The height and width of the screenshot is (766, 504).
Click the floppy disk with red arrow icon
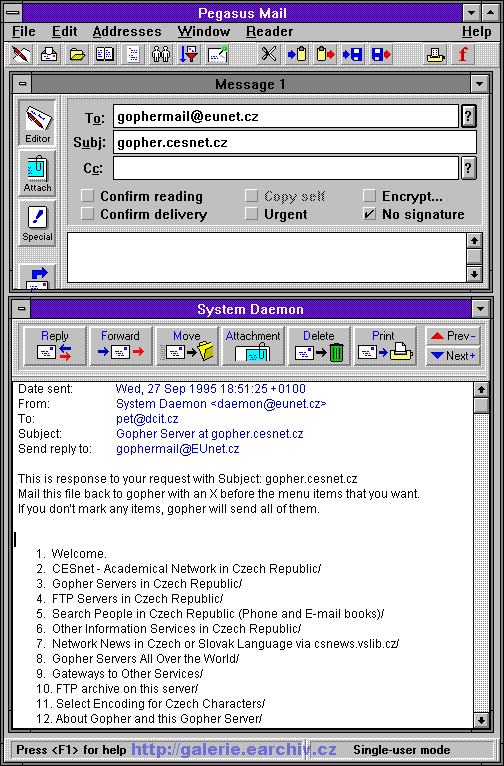(381, 54)
